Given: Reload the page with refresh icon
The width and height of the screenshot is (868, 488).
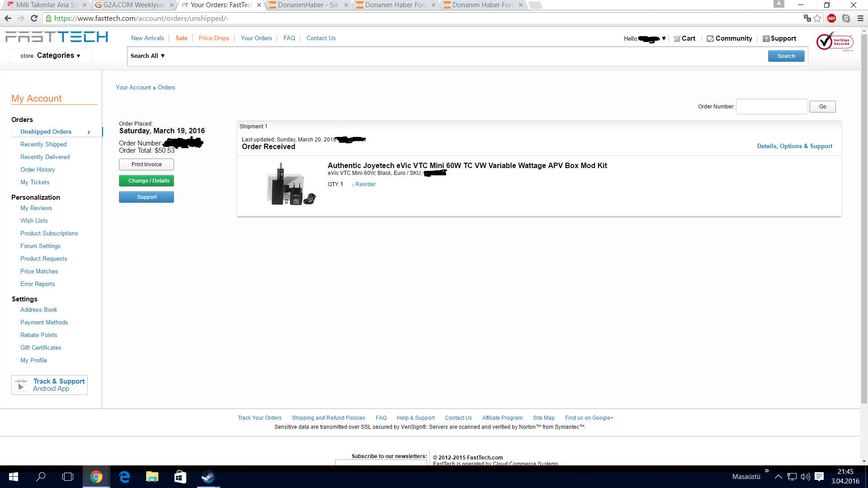Looking at the screenshot, I should click(x=34, y=19).
